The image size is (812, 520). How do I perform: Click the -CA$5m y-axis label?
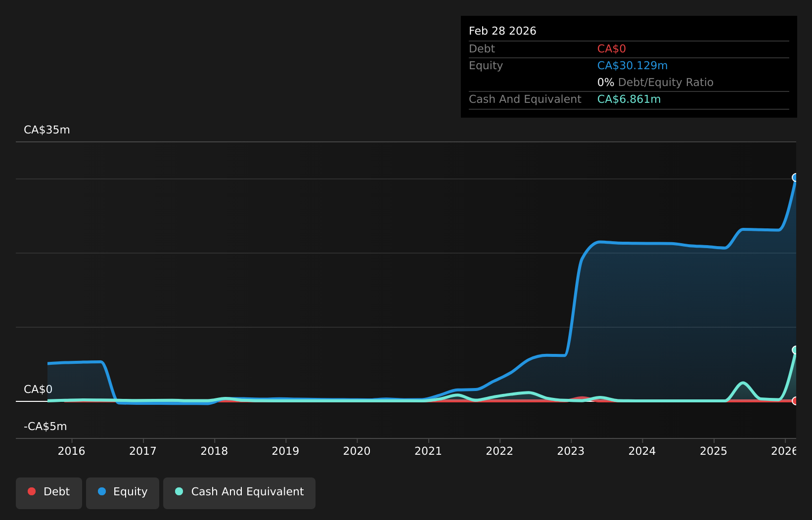[45, 427]
